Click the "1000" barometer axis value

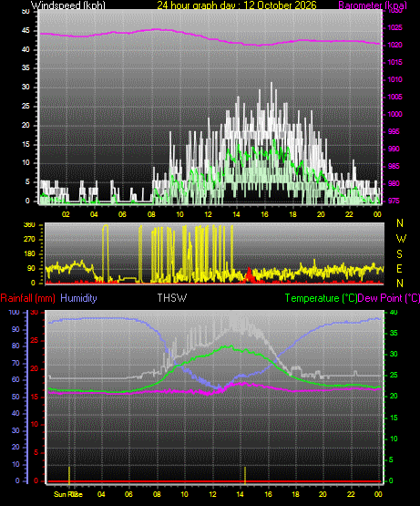(x=394, y=114)
